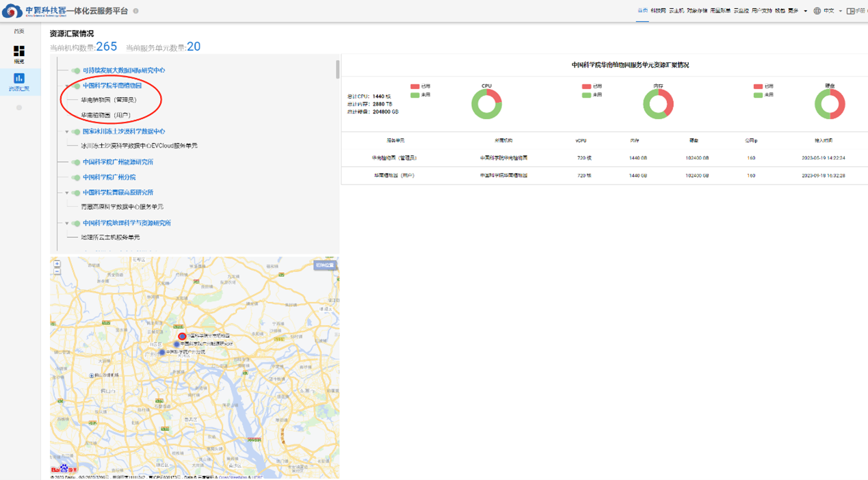Click the institution count value 265

pos(107,46)
